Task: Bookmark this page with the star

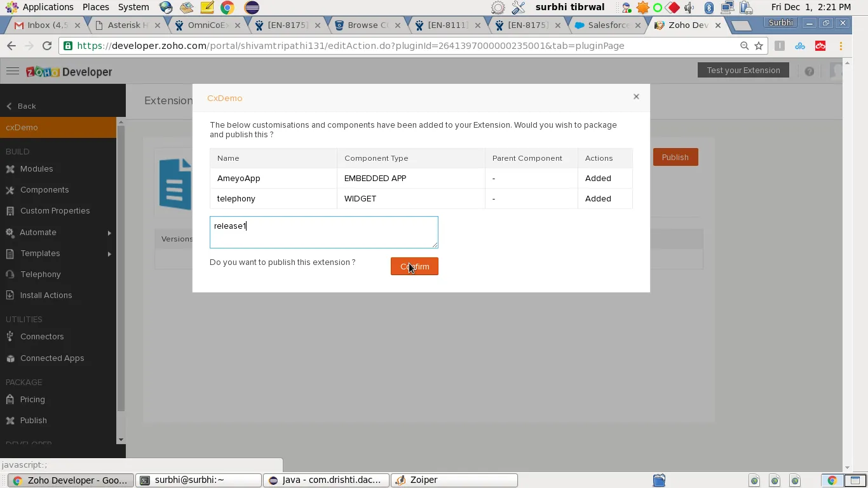Action: [x=759, y=46]
